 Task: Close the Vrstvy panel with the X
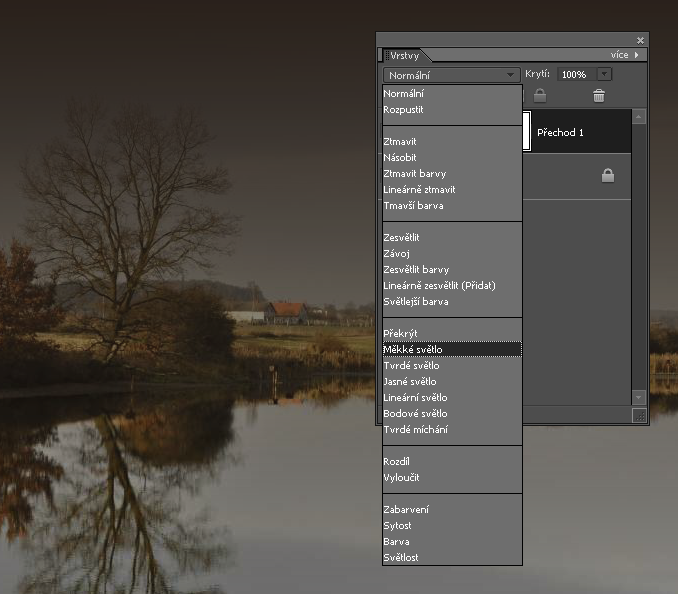pyautogui.click(x=640, y=40)
